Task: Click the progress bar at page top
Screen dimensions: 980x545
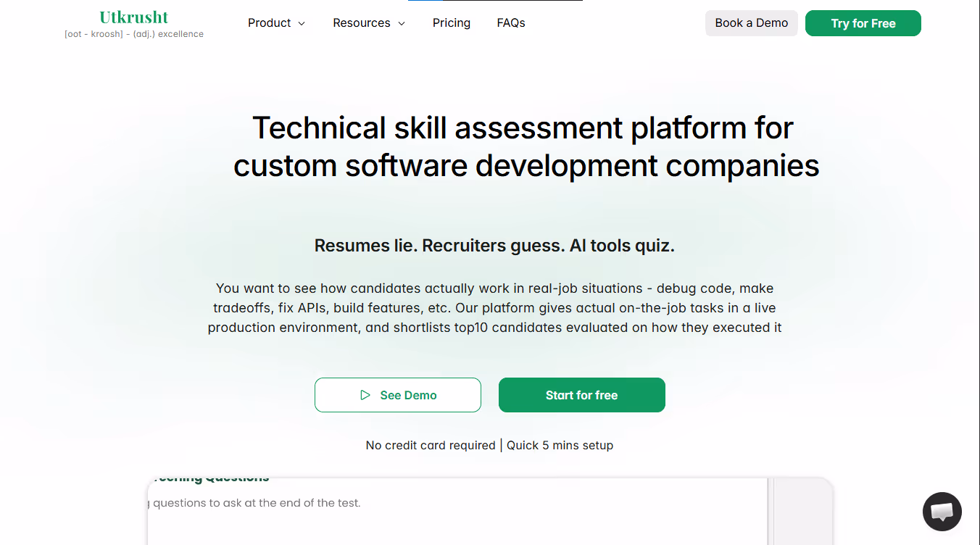Action: click(x=495, y=1)
